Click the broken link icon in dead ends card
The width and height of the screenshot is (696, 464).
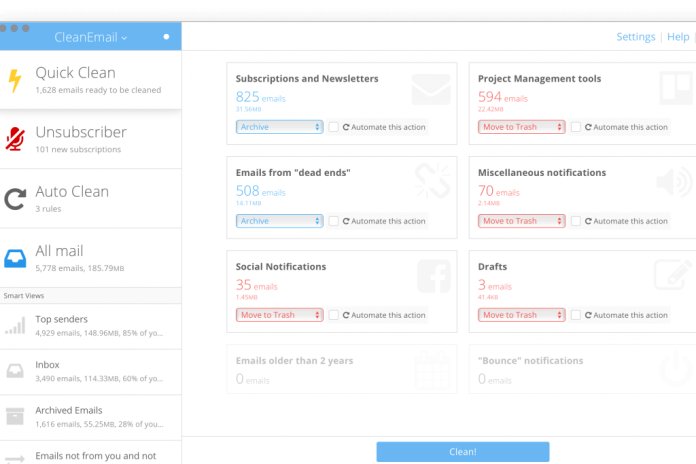(432, 181)
